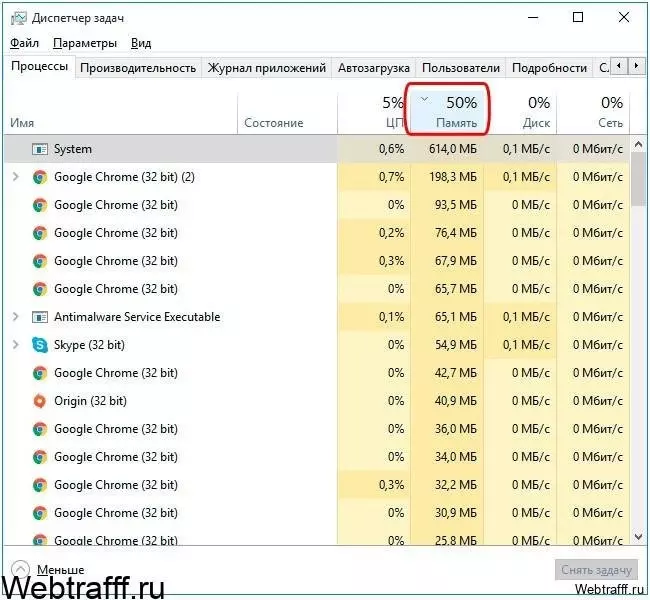Click the Task Manager title bar icon

pyautogui.click(x=18, y=18)
